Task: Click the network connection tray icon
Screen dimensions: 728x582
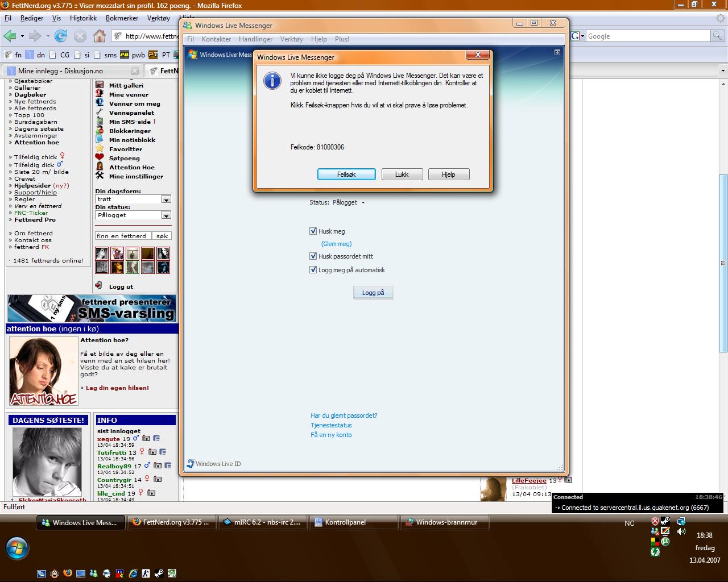Action: [681, 521]
